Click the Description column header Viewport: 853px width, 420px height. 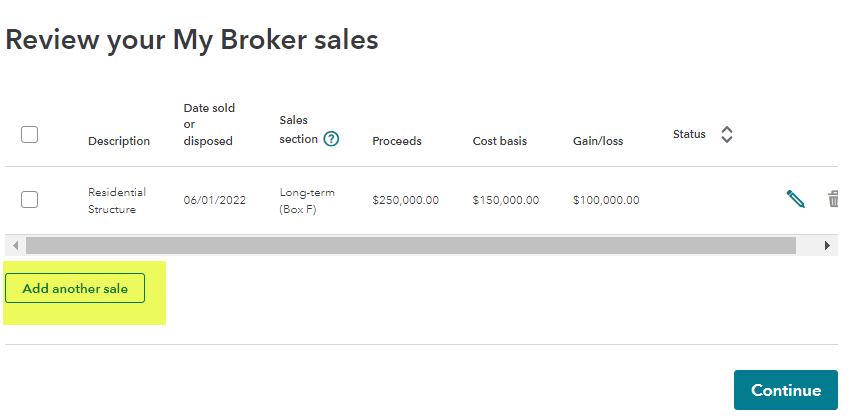[119, 141]
